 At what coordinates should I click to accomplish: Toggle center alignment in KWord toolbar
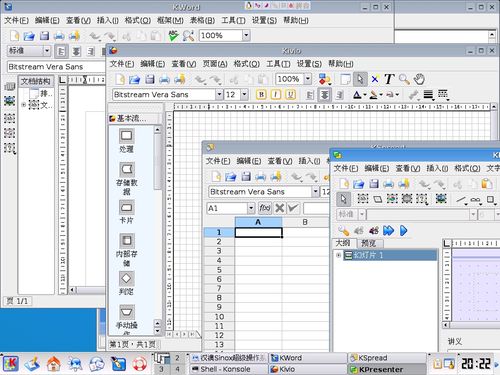coord(76,51)
